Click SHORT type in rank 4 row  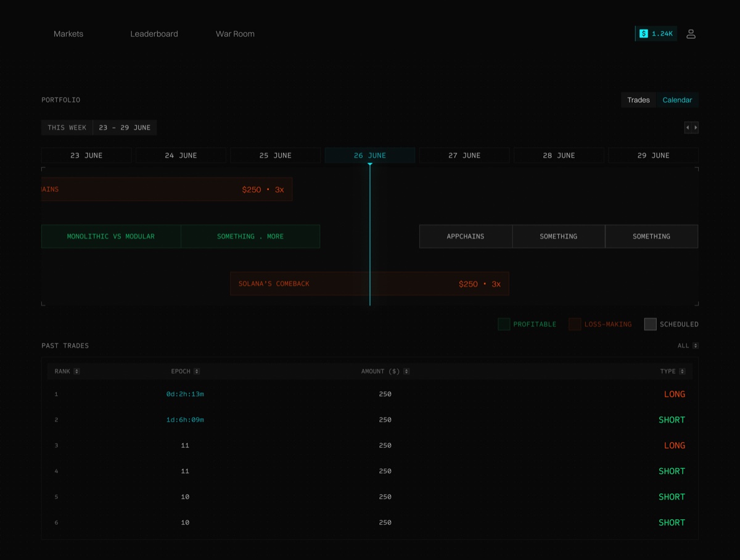672,471
